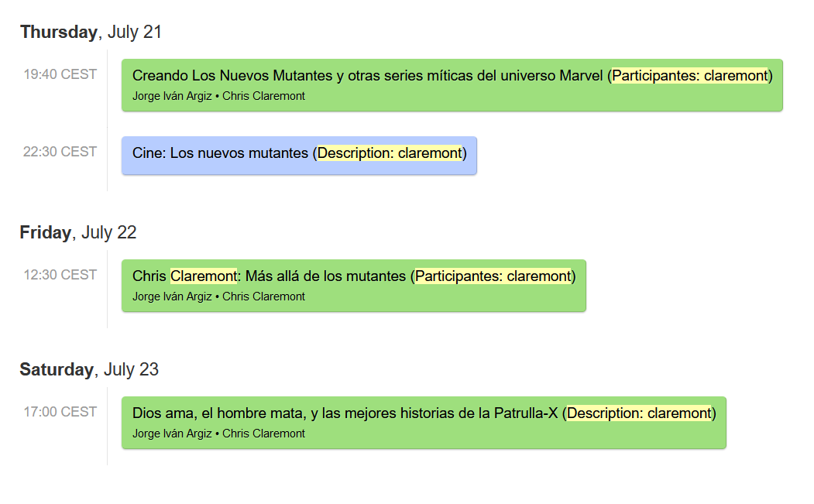
Task: Click speakers line under 'Creando Los Nuevos Mutantes'
Action: pyautogui.click(x=218, y=96)
